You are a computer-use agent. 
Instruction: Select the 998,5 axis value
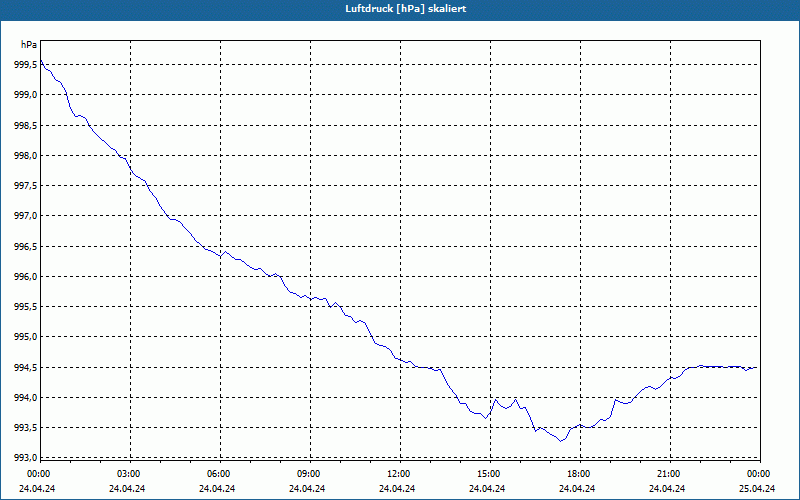(26, 126)
